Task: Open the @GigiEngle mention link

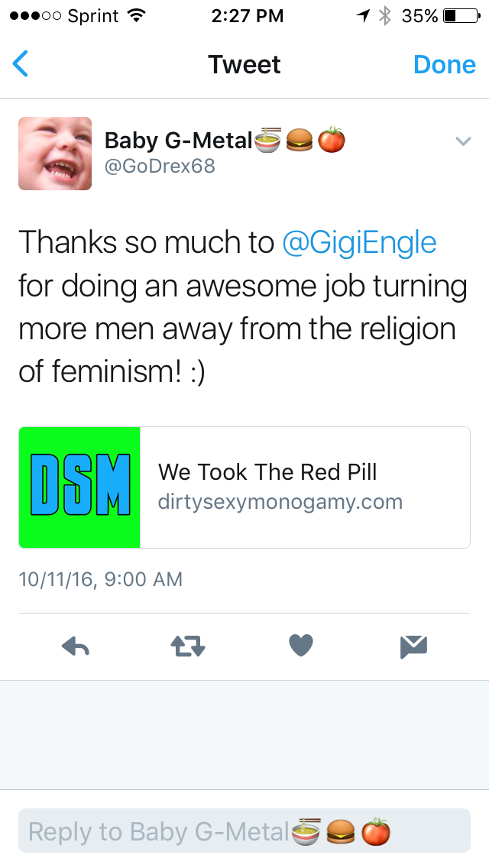Action: 359,242
